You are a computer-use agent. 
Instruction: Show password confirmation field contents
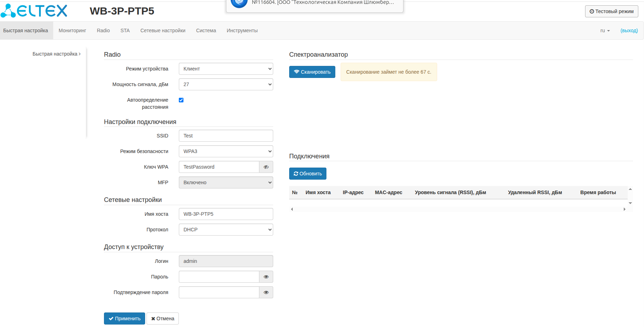266,292
